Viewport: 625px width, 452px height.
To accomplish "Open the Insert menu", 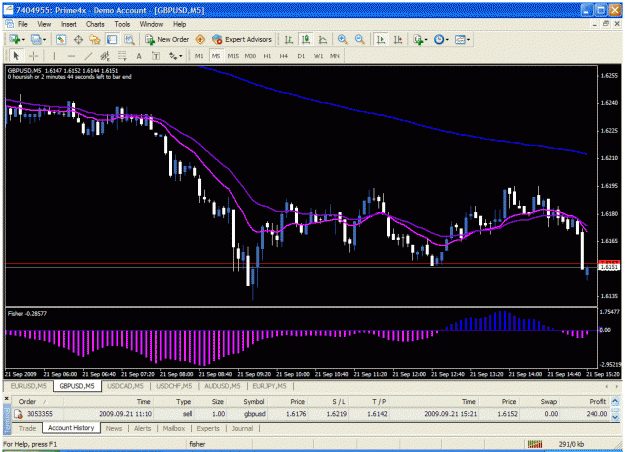I will click(69, 24).
